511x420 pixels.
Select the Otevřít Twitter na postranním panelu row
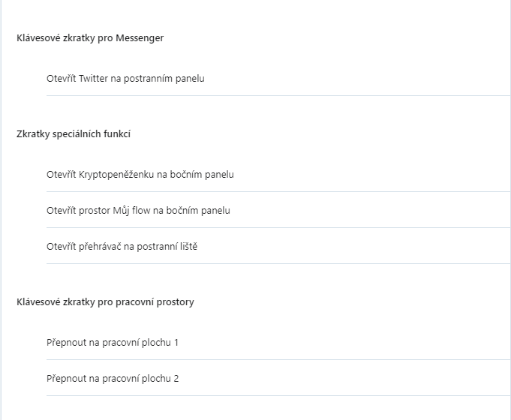278,78
